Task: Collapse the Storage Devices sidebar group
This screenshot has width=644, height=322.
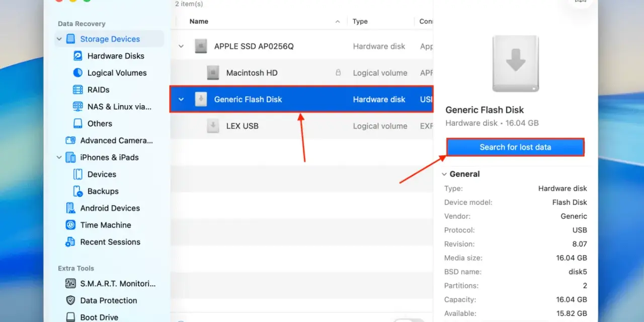Action: pos(59,39)
